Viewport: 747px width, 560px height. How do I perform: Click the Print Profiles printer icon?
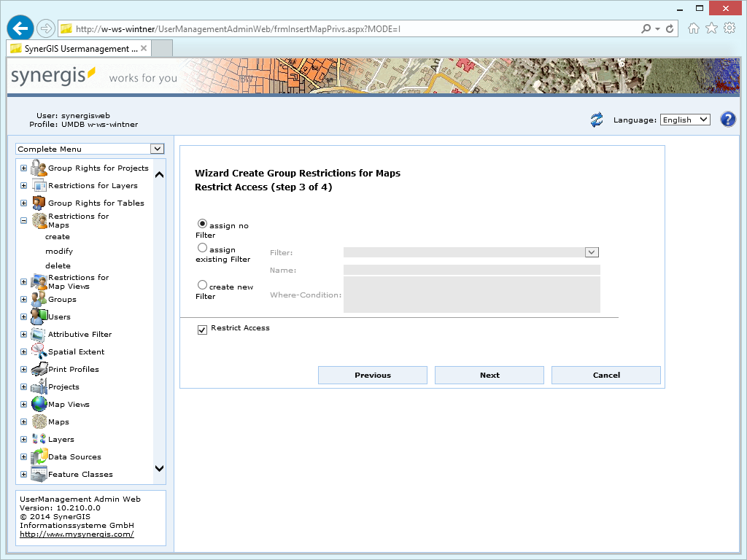click(x=37, y=369)
